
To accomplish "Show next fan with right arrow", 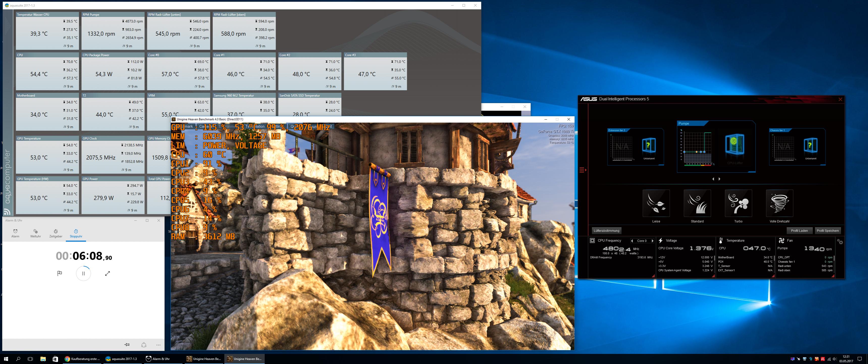I will 719,179.
